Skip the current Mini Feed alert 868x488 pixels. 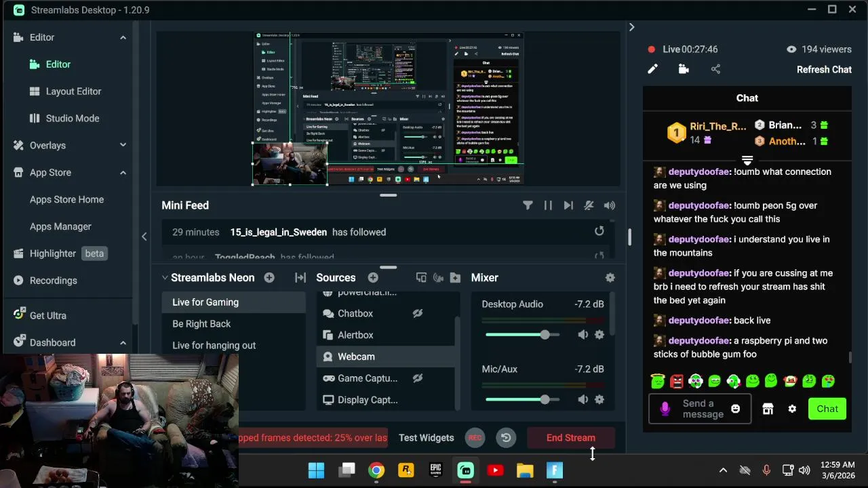(568, 205)
